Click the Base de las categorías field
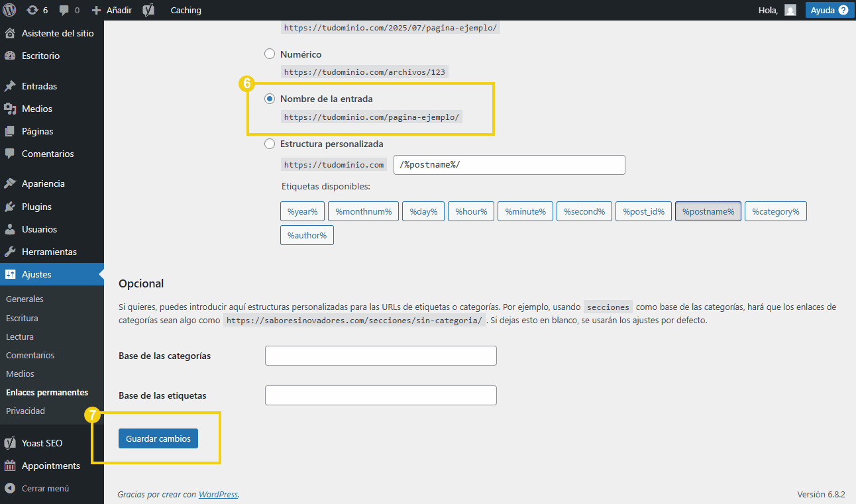This screenshot has height=504, width=856. click(380, 356)
